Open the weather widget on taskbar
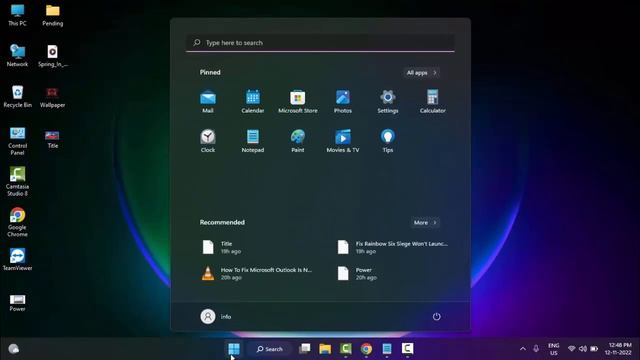640x360 pixels. [14, 349]
